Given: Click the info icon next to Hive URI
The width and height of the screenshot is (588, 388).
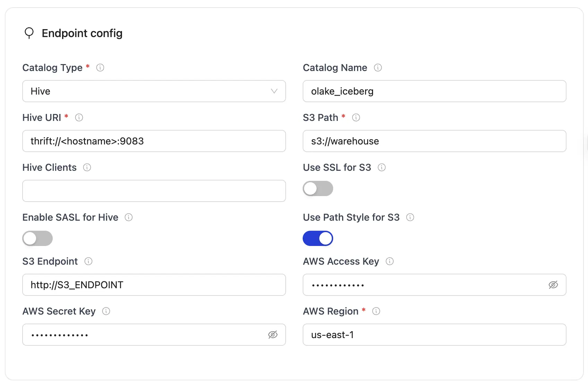Looking at the screenshot, I should click(79, 117).
